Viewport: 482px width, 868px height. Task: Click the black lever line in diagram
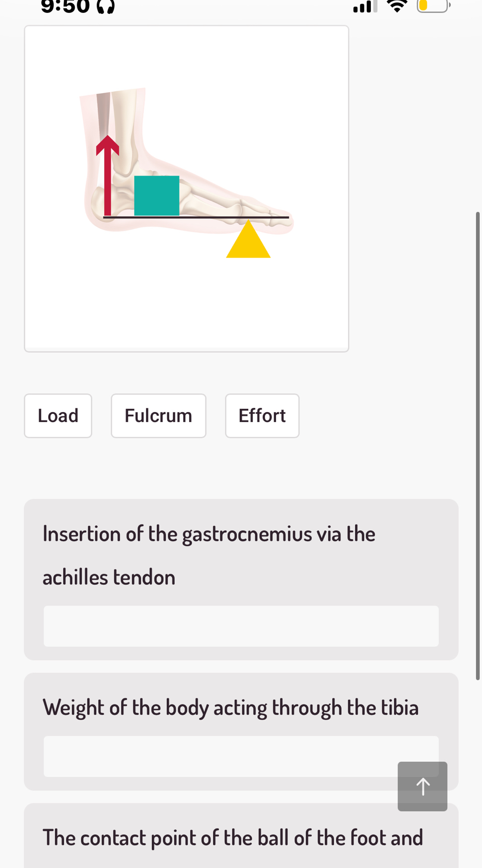click(x=196, y=217)
